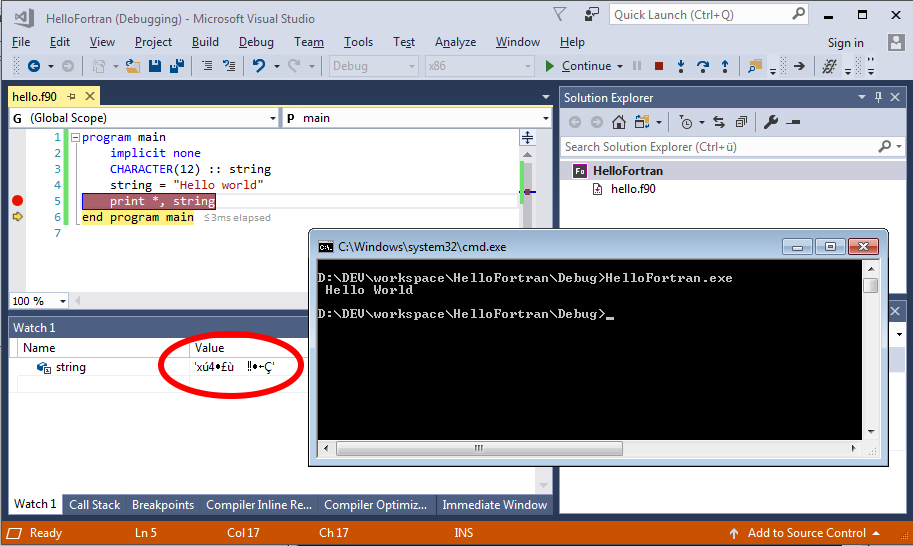Click Search Solution Explorer field
The height and width of the screenshot is (546, 913).
[x=733, y=147]
